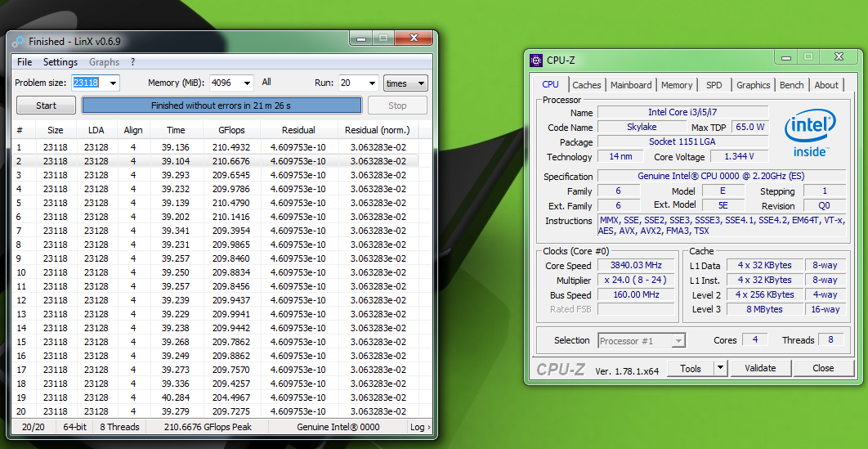Switch to the Memory tab in CPU-Z
The width and height of the screenshot is (868, 449).
(677, 85)
